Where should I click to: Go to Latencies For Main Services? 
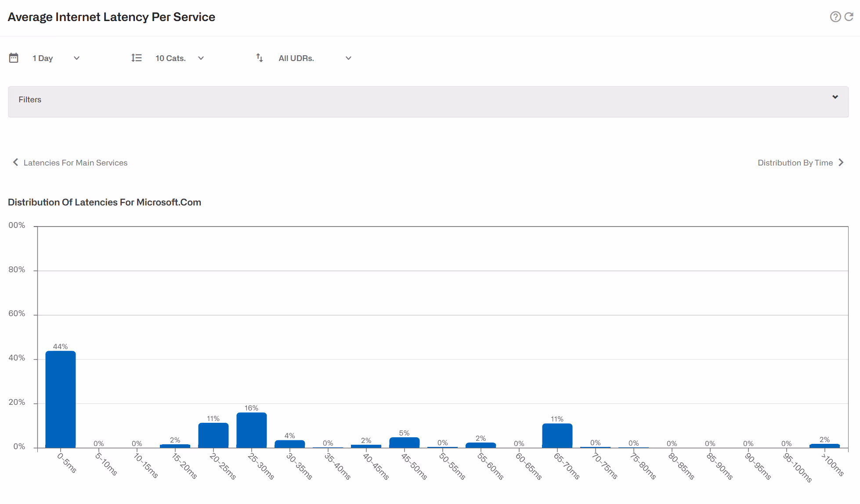pyautogui.click(x=75, y=163)
